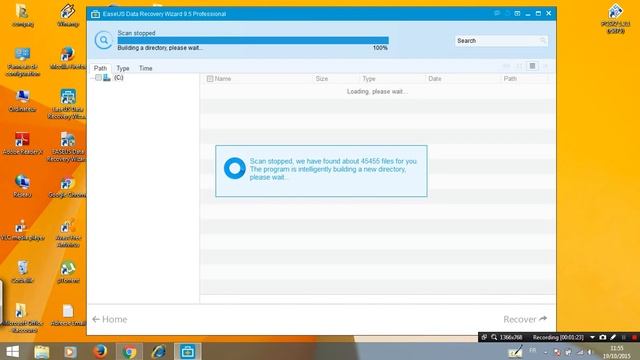This screenshot has height=360, width=640.
Task: Click the EaseUS taskbar button
Action: (187, 351)
